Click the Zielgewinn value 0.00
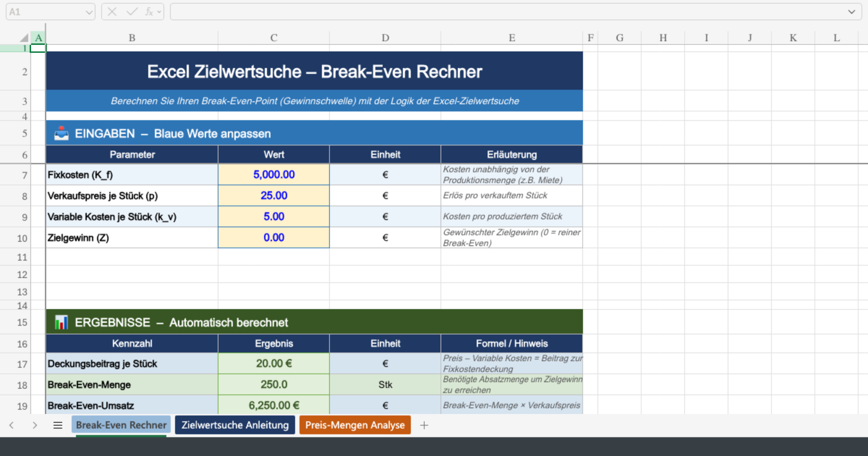 pos(274,237)
